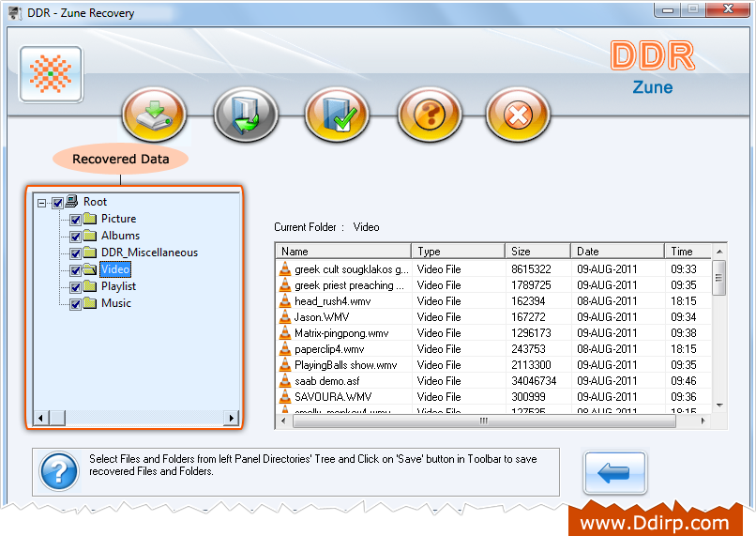Screen dimensions: 756x536
Task: Select the Video tree item label
Action: coord(115,269)
